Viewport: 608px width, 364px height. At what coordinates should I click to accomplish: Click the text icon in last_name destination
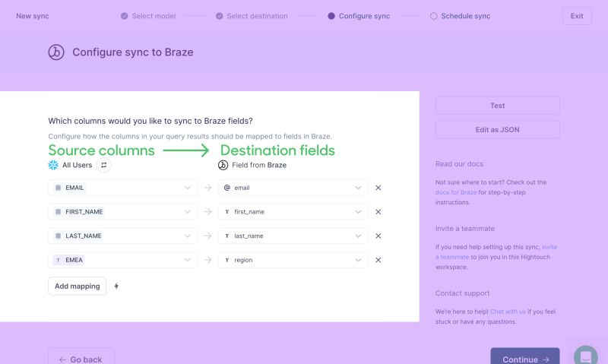226,236
